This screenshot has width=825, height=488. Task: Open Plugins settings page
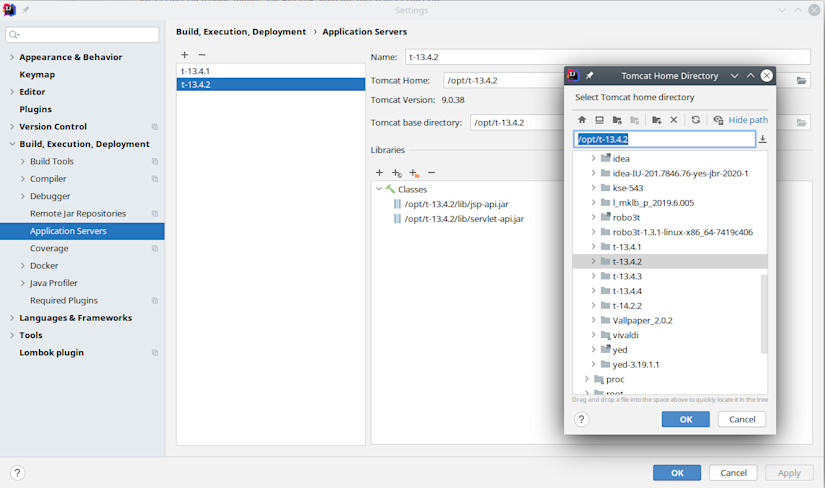click(35, 109)
